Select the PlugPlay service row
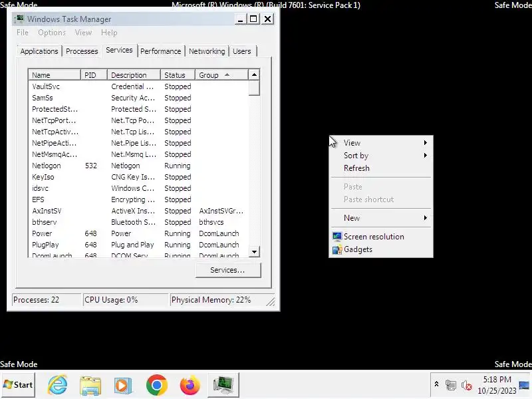532x399 pixels. point(138,245)
